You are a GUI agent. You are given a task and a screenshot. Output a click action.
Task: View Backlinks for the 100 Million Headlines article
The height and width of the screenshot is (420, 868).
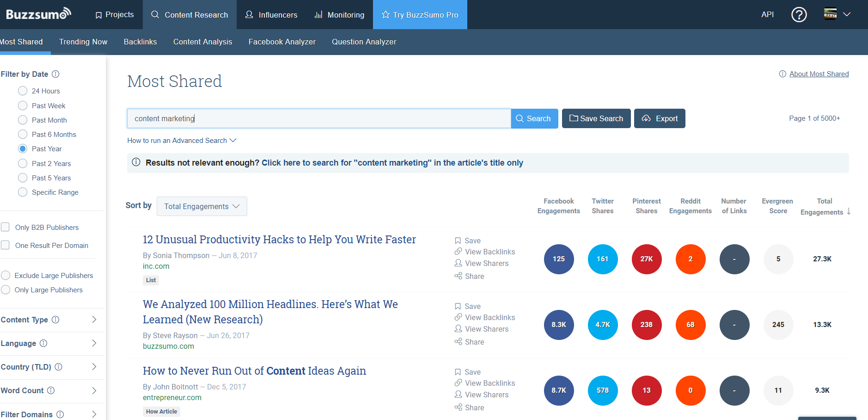pyautogui.click(x=485, y=317)
